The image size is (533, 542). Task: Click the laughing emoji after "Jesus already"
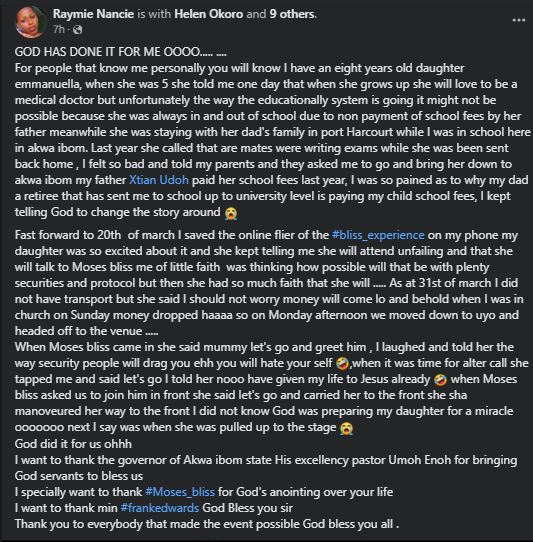pos(440,380)
